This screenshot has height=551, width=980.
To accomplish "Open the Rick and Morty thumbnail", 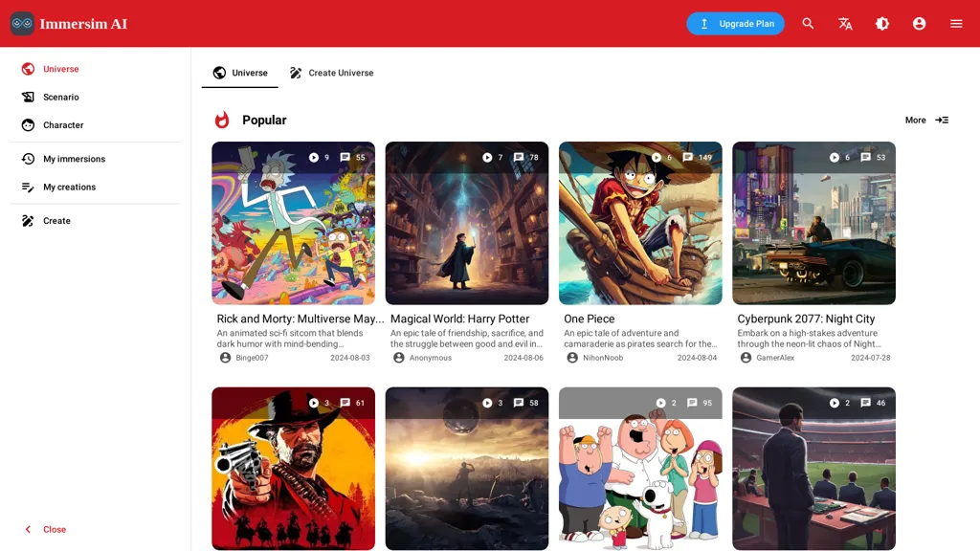I will click(x=293, y=223).
